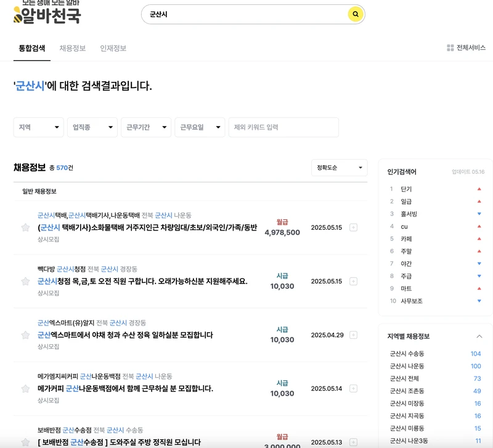Viewport: 493px width, 448px height.
Task: Open 군산시 미장동 regional listings
Action: coord(407,404)
